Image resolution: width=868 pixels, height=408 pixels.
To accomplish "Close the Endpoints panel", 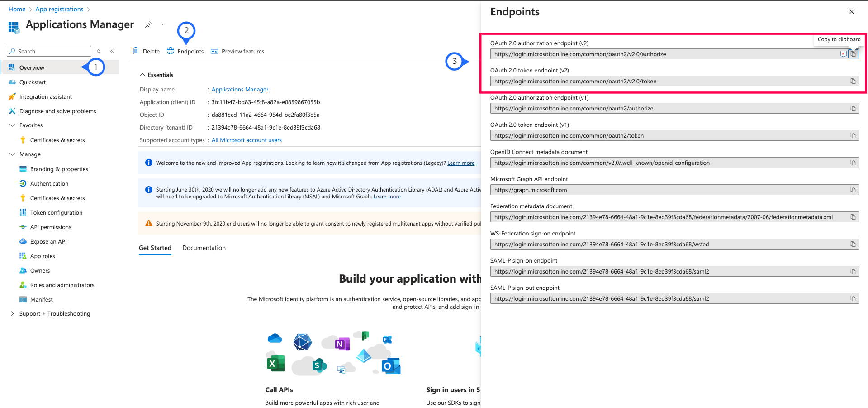I will (851, 12).
